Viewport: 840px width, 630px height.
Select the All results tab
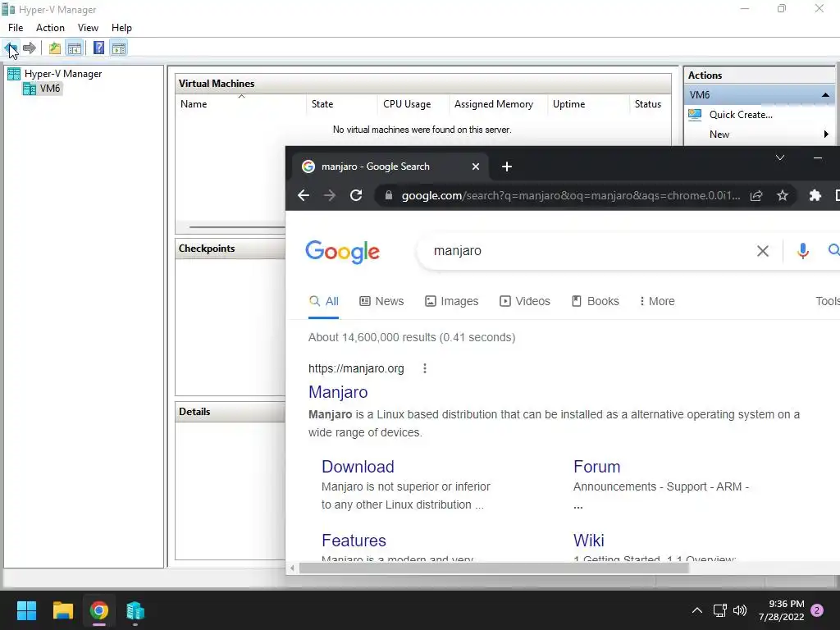324,301
